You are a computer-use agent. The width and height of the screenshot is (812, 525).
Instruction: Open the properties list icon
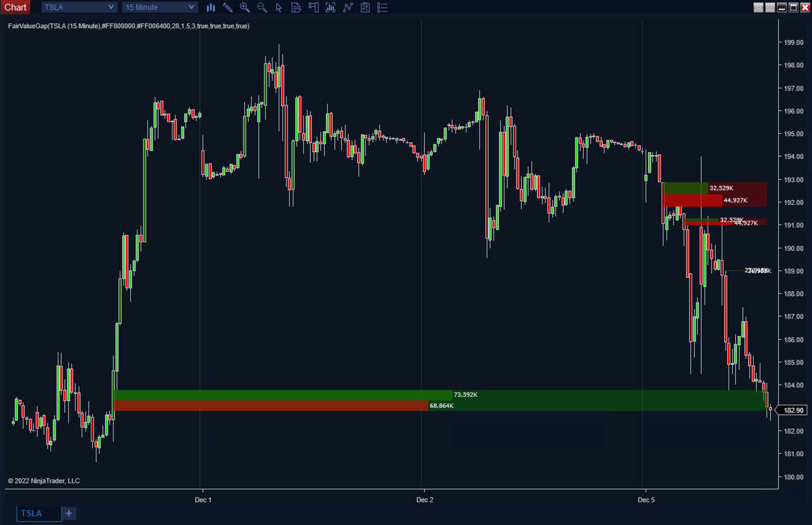pos(382,7)
